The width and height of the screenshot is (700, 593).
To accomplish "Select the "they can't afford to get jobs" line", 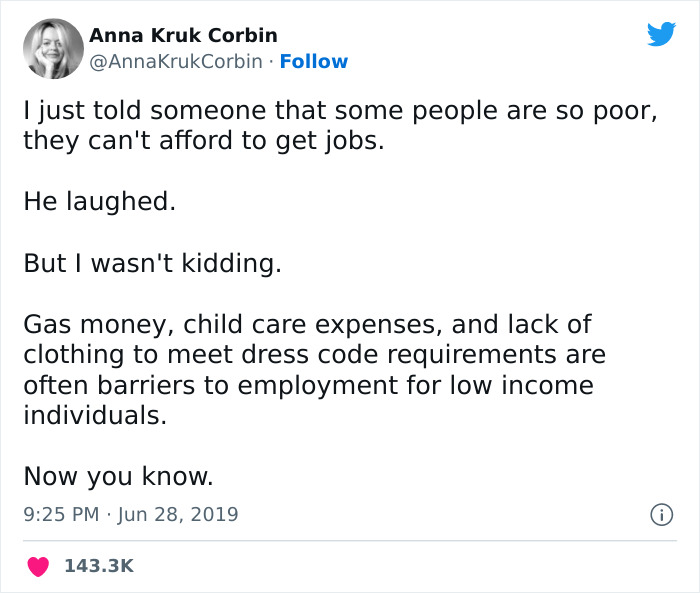I will coord(203,140).
